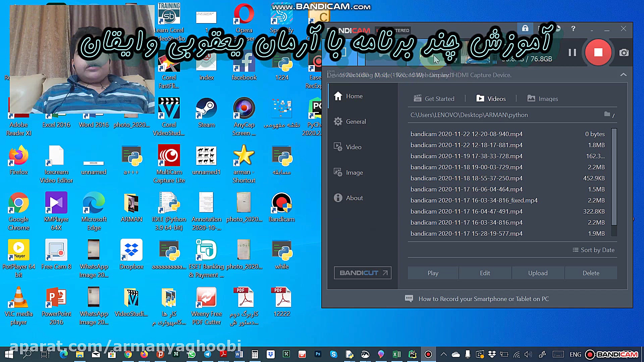Open the Sort by Date dropdown
Image resolution: width=644 pixels, height=362 pixels.
point(594,250)
